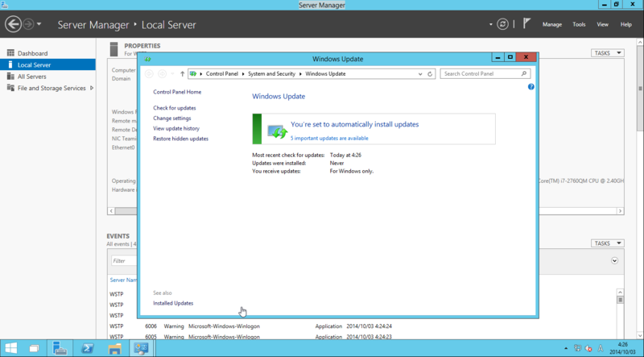Click Properties horizontal scrollbar left arrow
644x357 pixels.
coord(111,211)
